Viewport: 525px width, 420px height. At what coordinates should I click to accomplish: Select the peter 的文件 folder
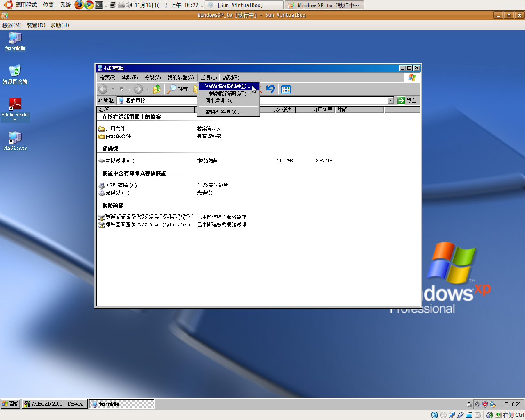[115, 136]
